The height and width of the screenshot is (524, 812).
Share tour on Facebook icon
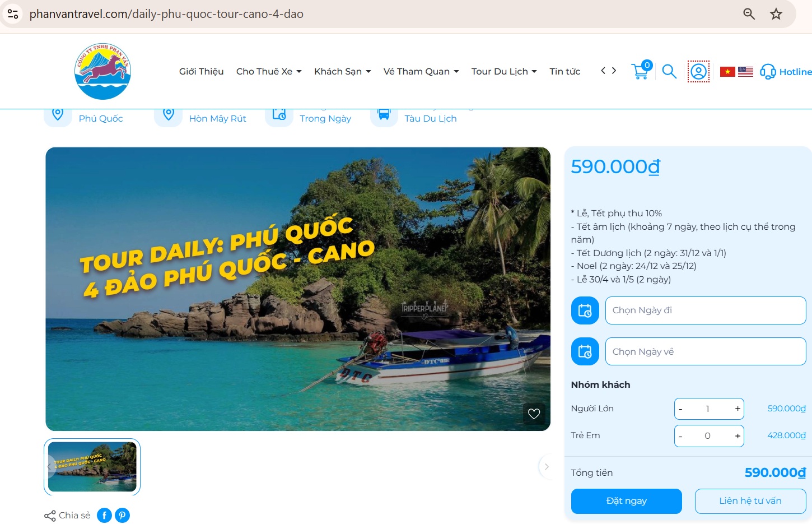(104, 515)
